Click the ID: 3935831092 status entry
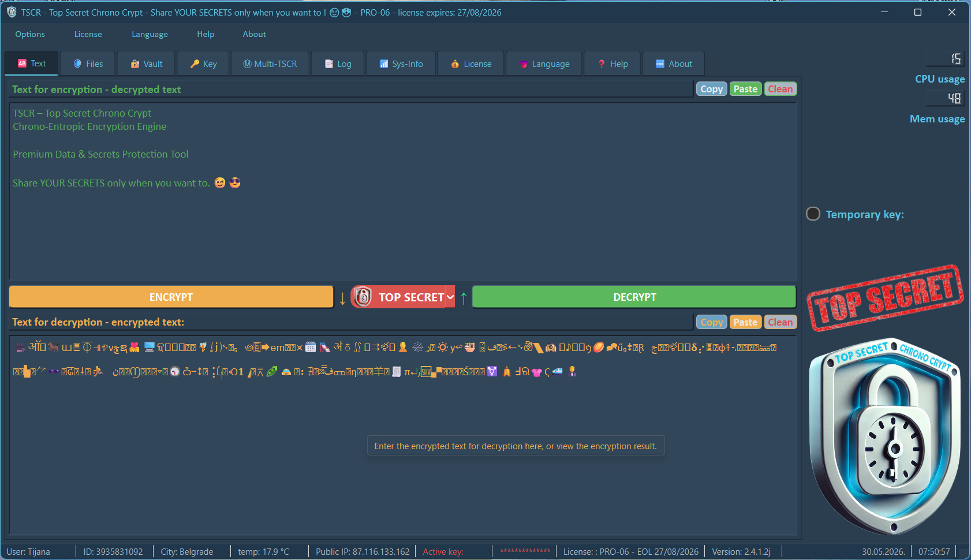This screenshot has height=560, width=971. 113,552
